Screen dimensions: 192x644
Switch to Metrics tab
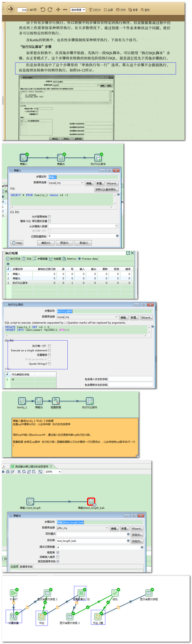69,259
